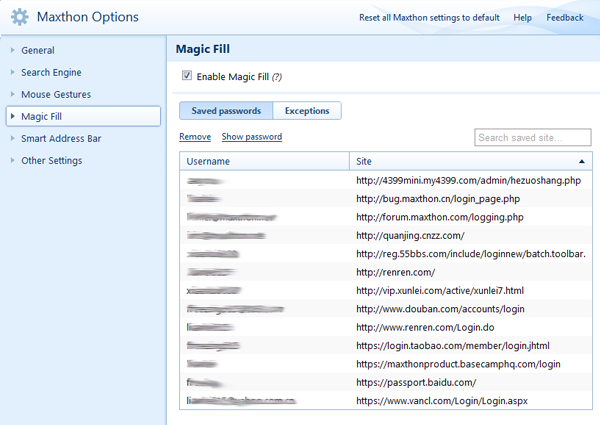Reset all Maxthon settings to default
Viewport: 600px width, 425px height.
(x=429, y=18)
